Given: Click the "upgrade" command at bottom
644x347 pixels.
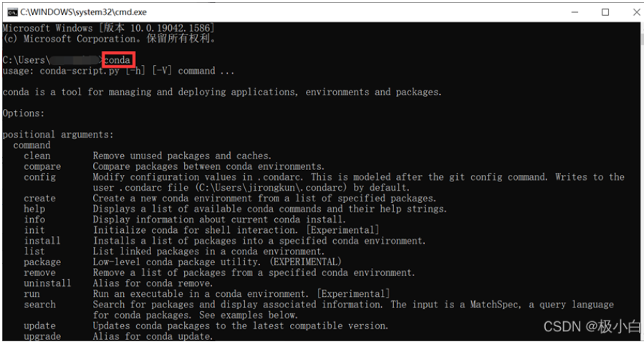Looking at the screenshot, I should (x=42, y=336).
